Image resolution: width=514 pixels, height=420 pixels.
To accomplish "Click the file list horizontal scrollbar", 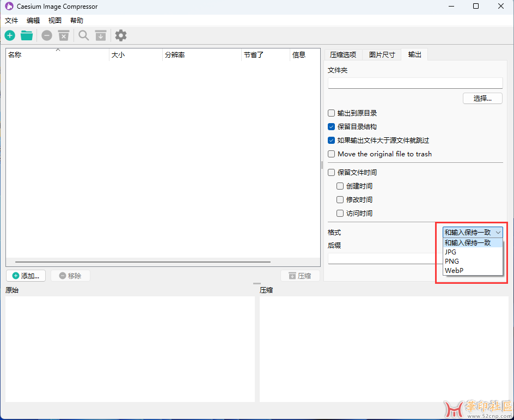I will coord(143,262).
